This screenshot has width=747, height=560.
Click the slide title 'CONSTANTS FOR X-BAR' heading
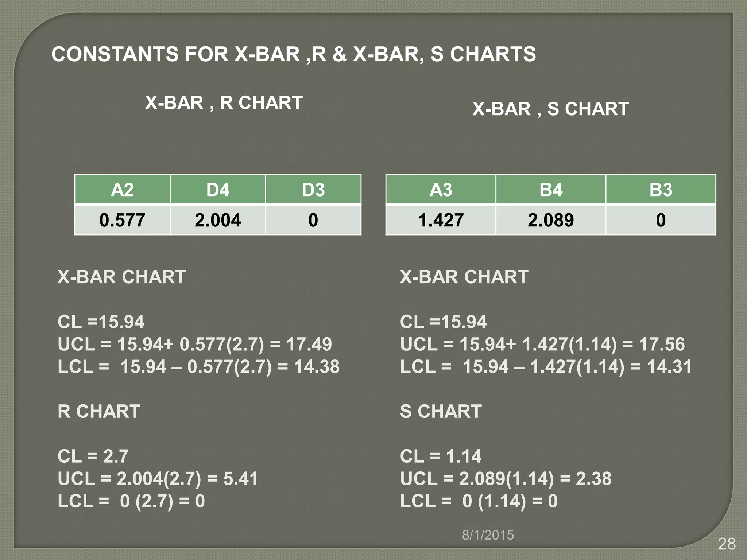(293, 54)
